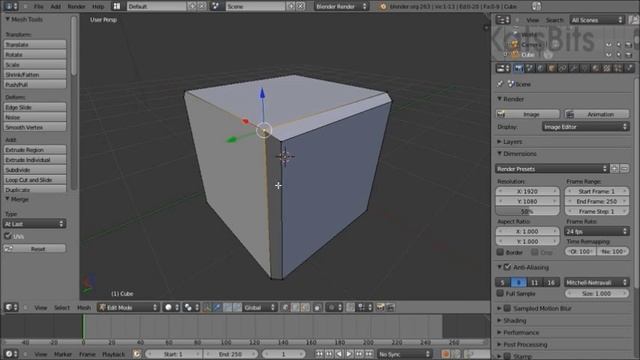Click the Render Image button
The height and width of the screenshot is (360, 640).
(x=528, y=114)
